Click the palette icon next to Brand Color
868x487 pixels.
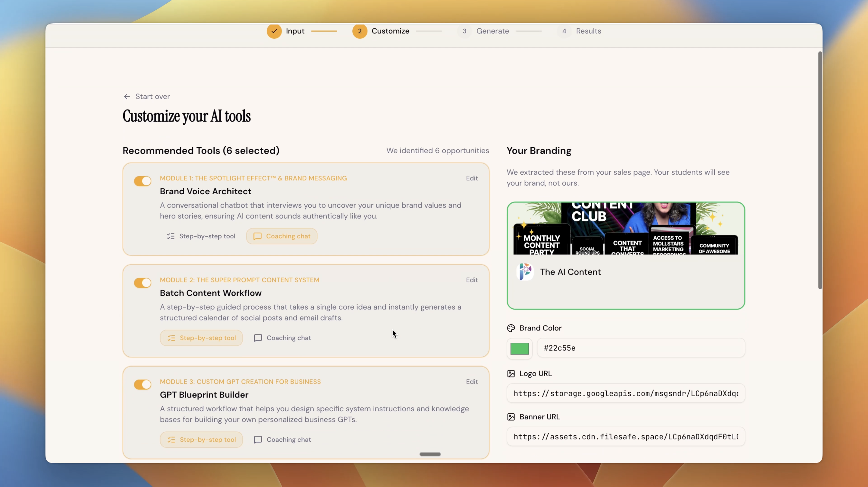coord(510,328)
